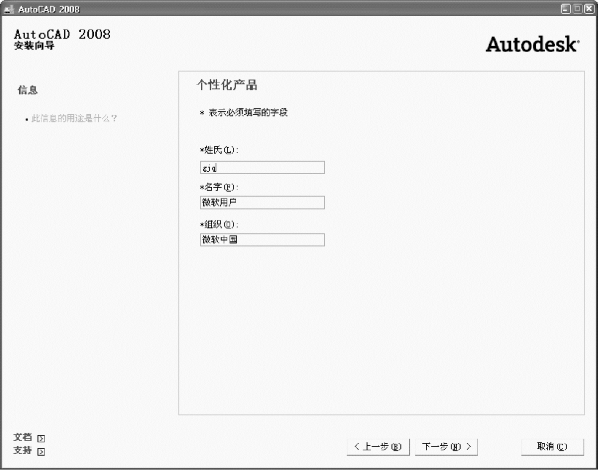Open 文档 via its arrow icon
Viewport: 598px width, 470px height.
(x=41, y=438)
